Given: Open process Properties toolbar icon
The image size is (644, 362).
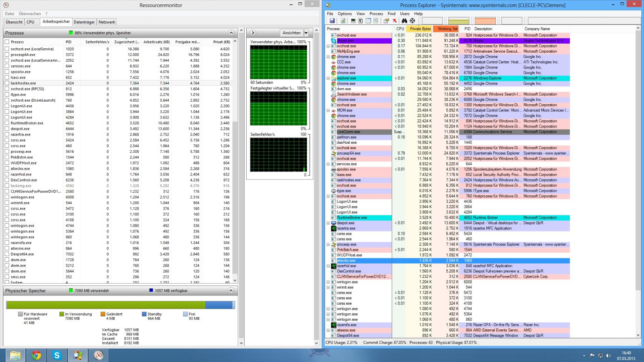Looking at the screenshot, I should click(x=386, y=21).
